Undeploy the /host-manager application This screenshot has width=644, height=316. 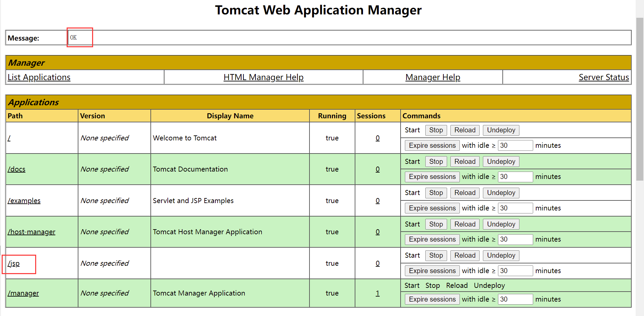(x=501, y=225)
